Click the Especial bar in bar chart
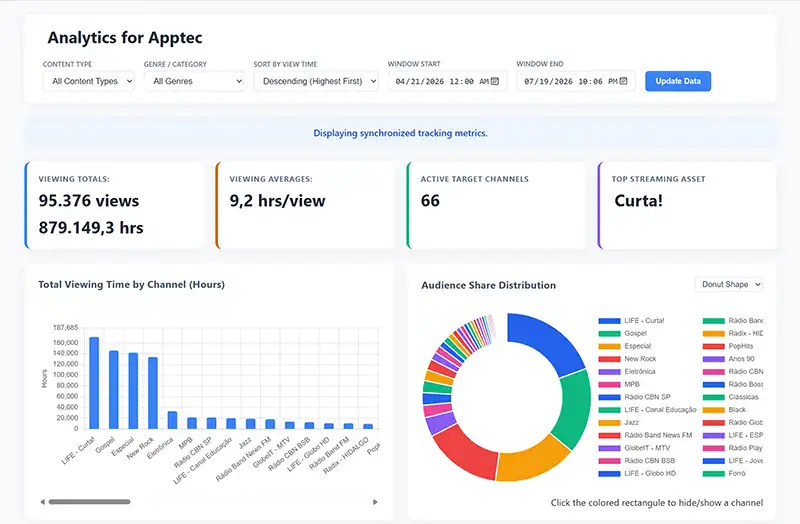800x524 pixels. pos(133,391)
